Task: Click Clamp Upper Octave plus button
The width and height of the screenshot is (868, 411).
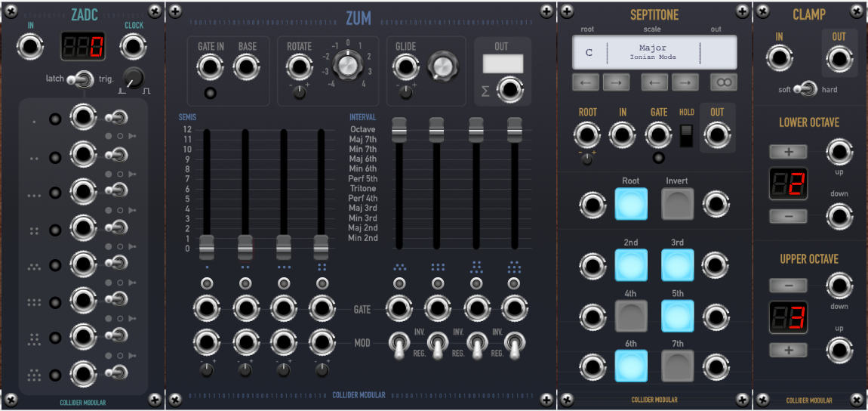Action: click(x=788, y=350)
